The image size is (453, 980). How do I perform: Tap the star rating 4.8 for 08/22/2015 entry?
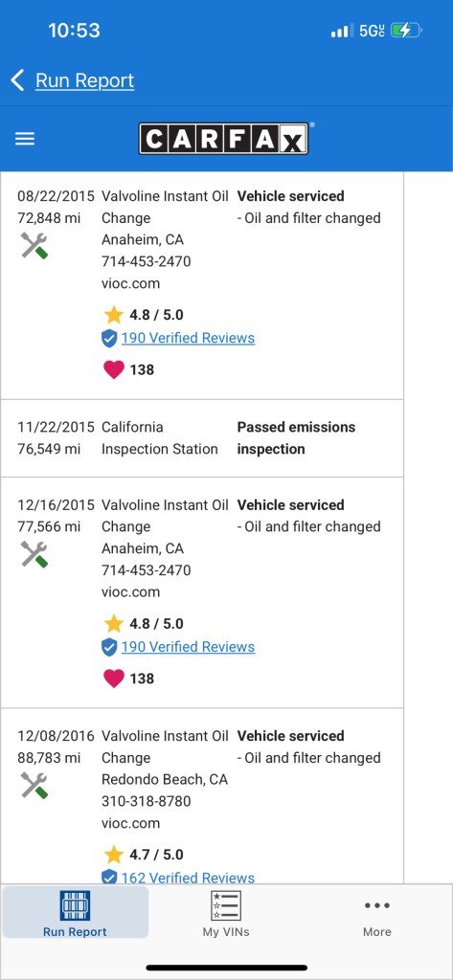(x=144, y=314)
